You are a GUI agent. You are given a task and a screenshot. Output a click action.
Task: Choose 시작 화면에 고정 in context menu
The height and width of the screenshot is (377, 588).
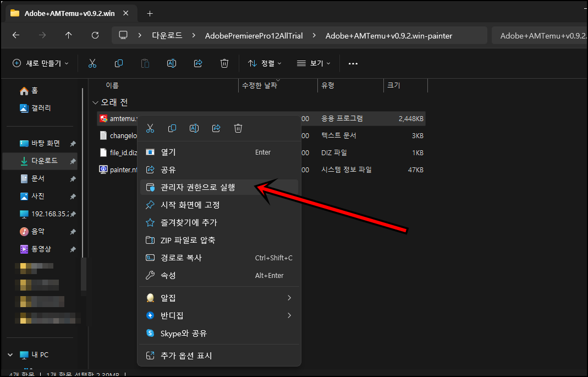tap(219, 205)
